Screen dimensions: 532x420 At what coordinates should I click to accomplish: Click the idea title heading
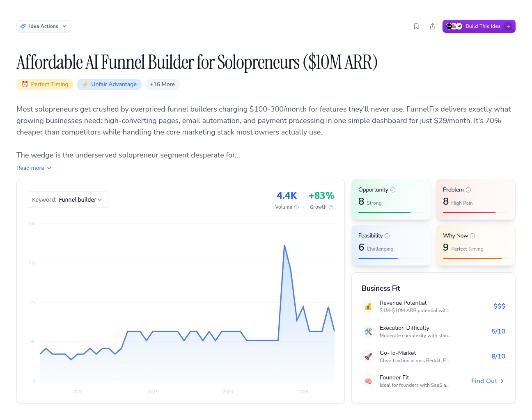pos(197,62)
